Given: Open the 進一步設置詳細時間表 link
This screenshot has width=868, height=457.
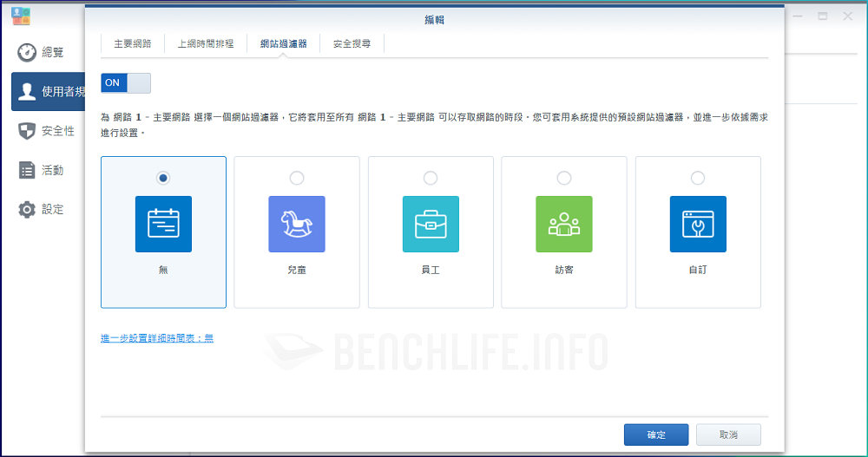Looking at the screenshot, I should [x=157, y=338].
